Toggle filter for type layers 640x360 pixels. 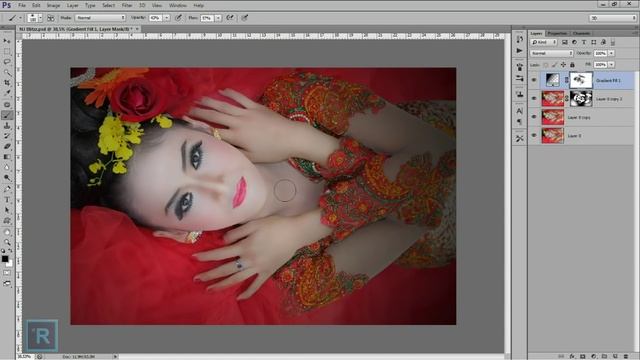tap(584, 42)
